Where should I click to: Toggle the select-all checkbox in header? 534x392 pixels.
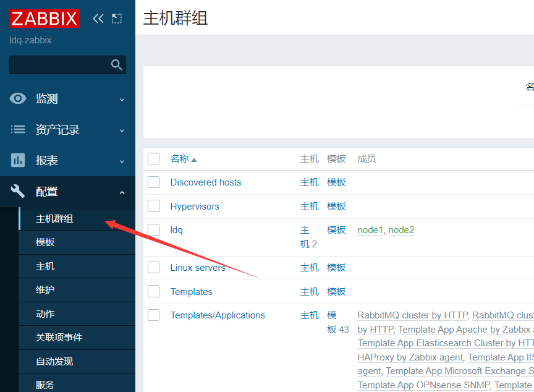154,159
